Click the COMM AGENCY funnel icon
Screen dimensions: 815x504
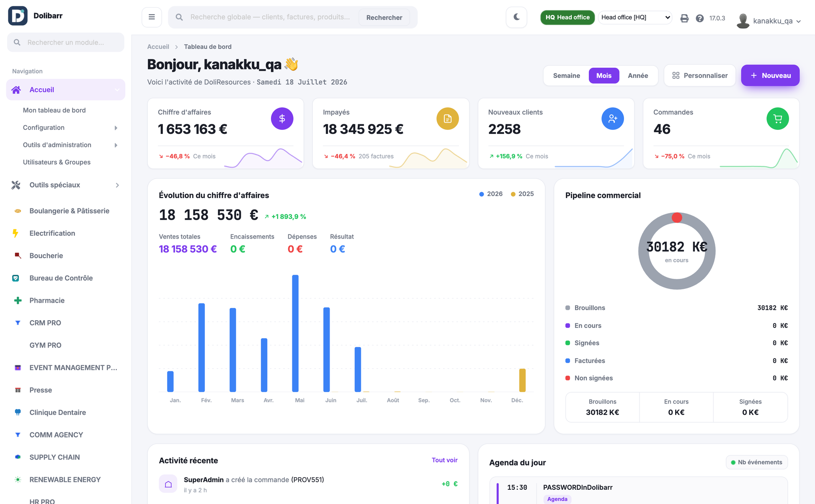click(x=18, y=435)
